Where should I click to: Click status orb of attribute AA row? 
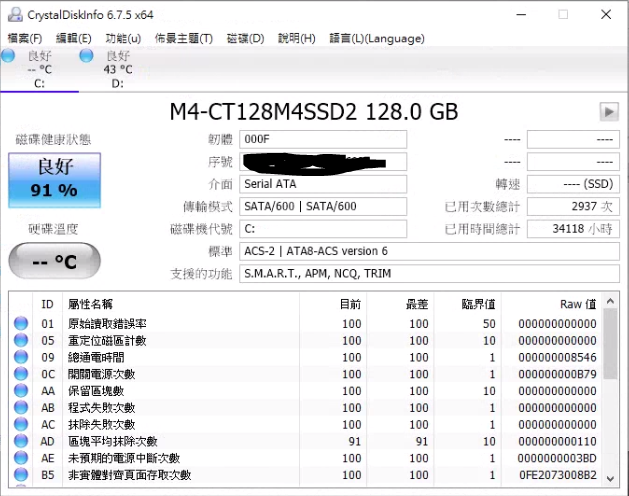click(x=21, y=391)
